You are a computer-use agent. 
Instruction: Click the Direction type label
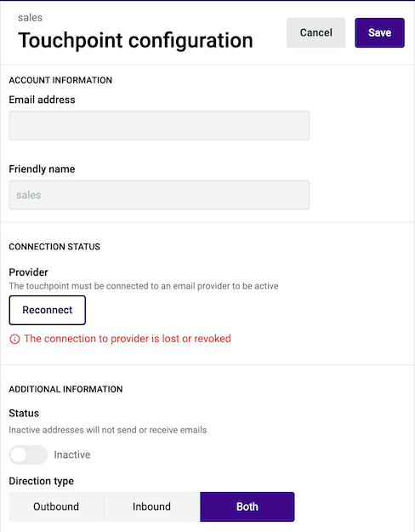tap(42, 481)
